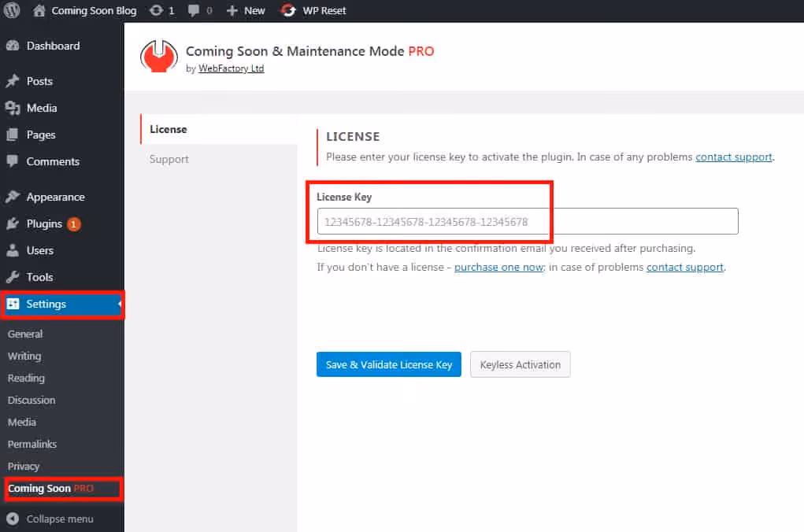Click the Comments bubble icon in sidebar

pyautogui.click(x=13, y=161)
